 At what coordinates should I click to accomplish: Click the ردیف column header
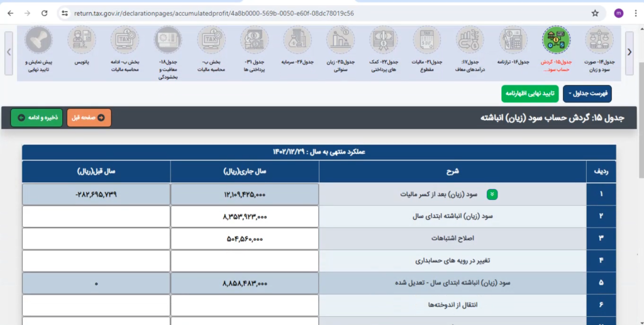point(601,172)
